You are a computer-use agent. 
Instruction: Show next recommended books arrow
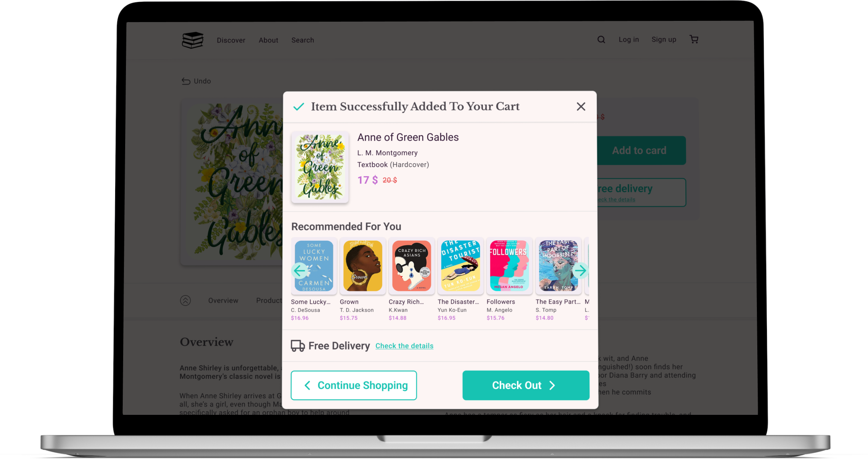[580, 271]
